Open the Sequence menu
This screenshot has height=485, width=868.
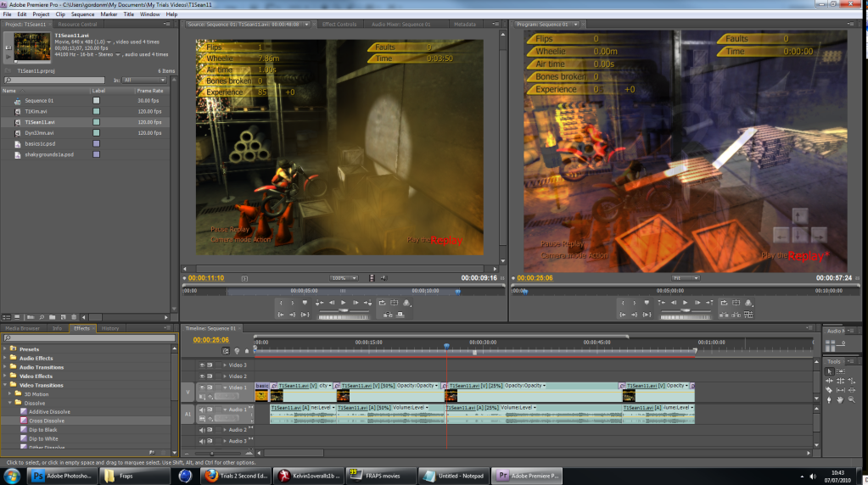coord(82,14)
